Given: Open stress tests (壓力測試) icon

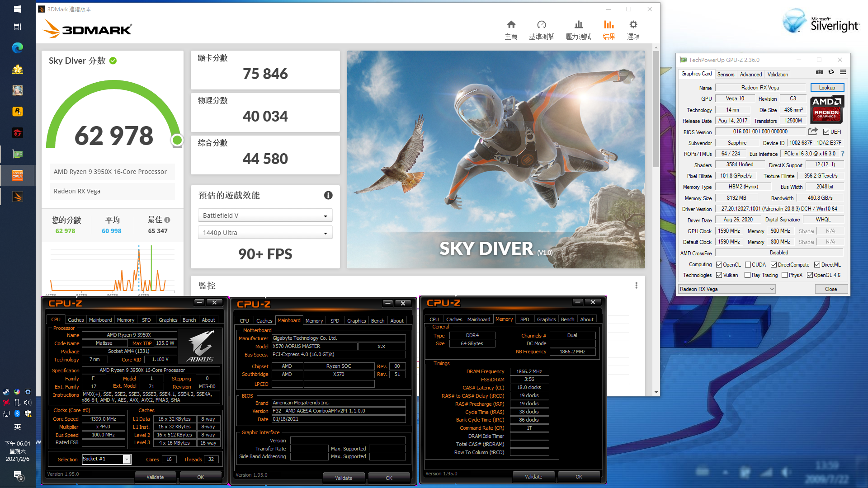Looking at the screenshot, I should pyautogui.click(x=578, y=25).
